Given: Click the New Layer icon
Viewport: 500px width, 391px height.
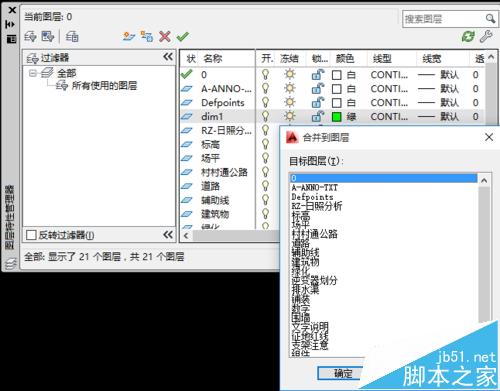Looking at the screenshot, I should 129,36.
